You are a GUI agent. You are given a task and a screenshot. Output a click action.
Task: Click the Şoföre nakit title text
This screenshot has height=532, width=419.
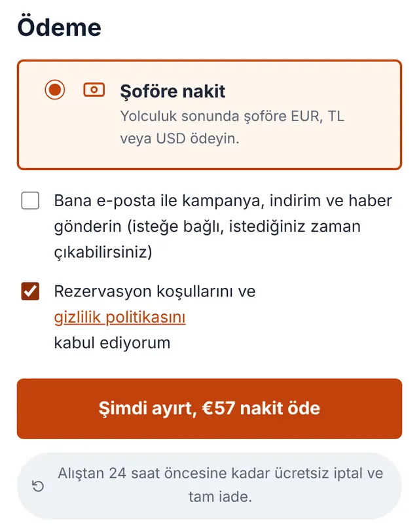point(172,91)
